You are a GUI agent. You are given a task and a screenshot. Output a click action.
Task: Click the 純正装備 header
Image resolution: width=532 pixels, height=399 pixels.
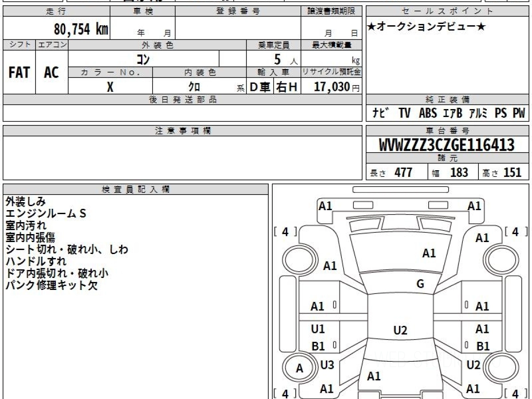(447, 100)
